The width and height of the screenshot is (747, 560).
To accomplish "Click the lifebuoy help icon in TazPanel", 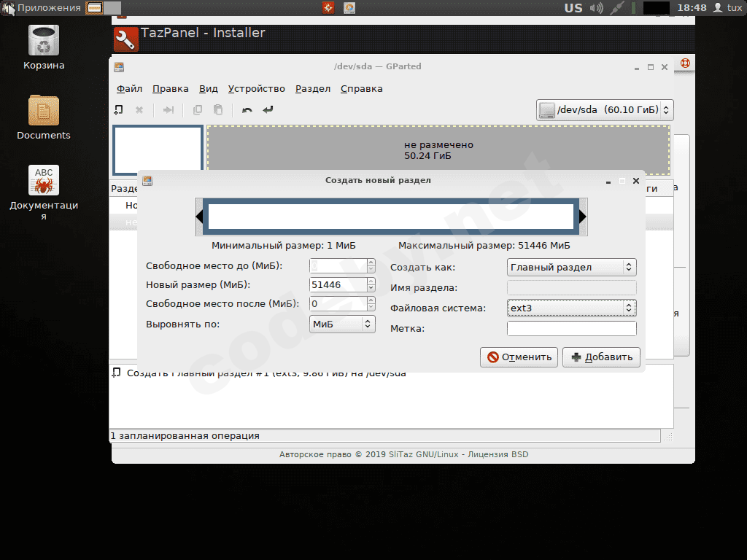I will point(685,63).
